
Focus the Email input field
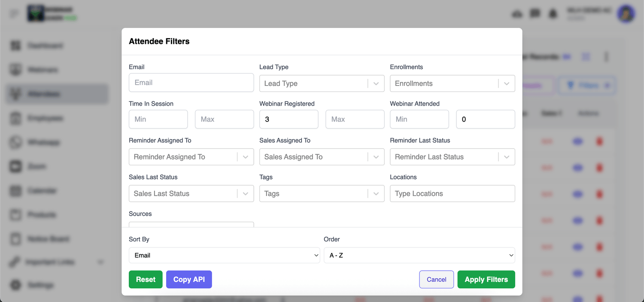click(x=191, y=82)
